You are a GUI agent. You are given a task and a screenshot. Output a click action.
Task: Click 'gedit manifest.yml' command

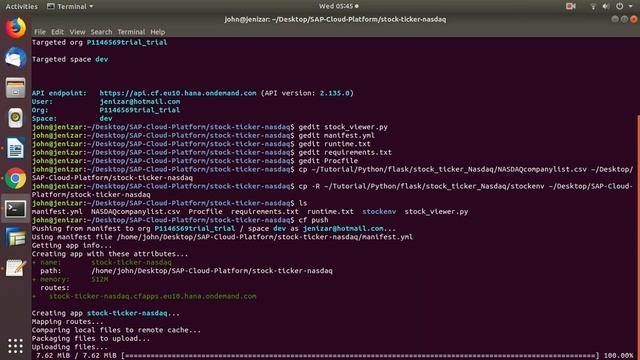[336, 136]
